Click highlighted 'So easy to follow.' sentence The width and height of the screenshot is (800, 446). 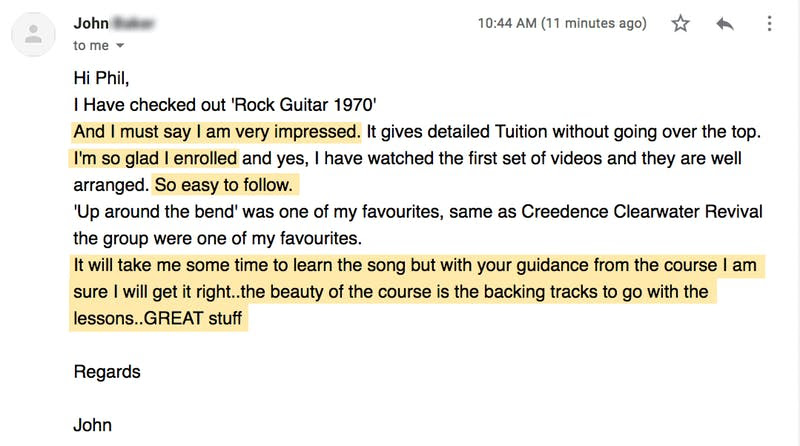223,185
